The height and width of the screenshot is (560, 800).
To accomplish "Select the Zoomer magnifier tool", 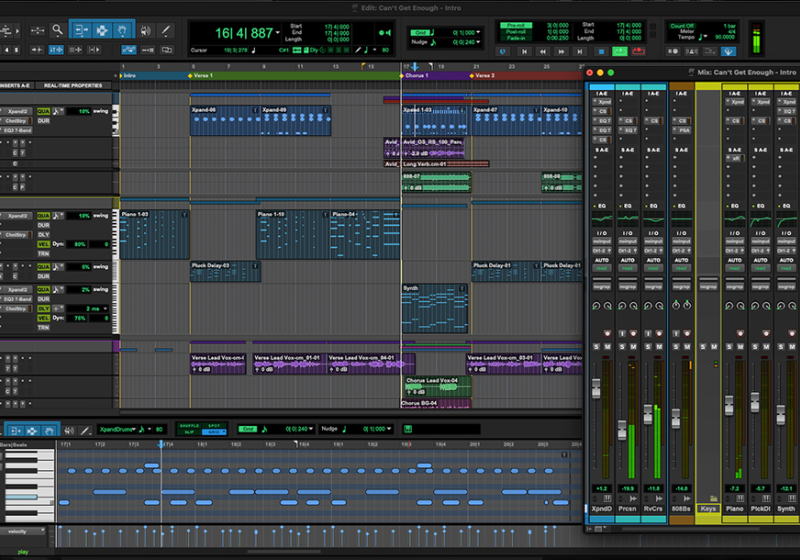I will pyautogui.click(x=58, y=31).
